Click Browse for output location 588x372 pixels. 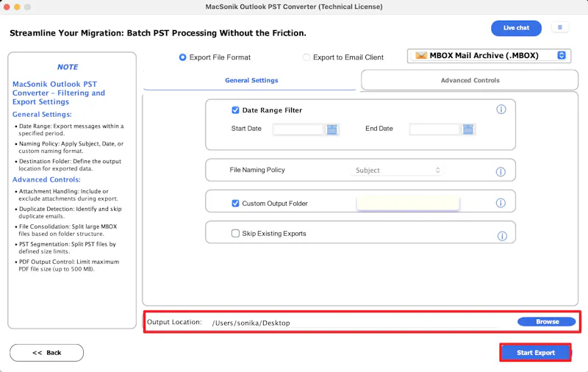547,322
